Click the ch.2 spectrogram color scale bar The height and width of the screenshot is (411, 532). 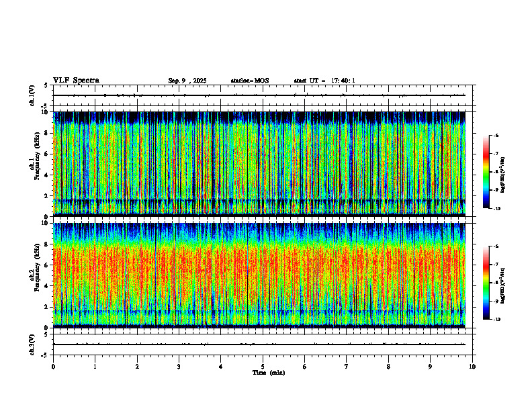coord(486,283)
